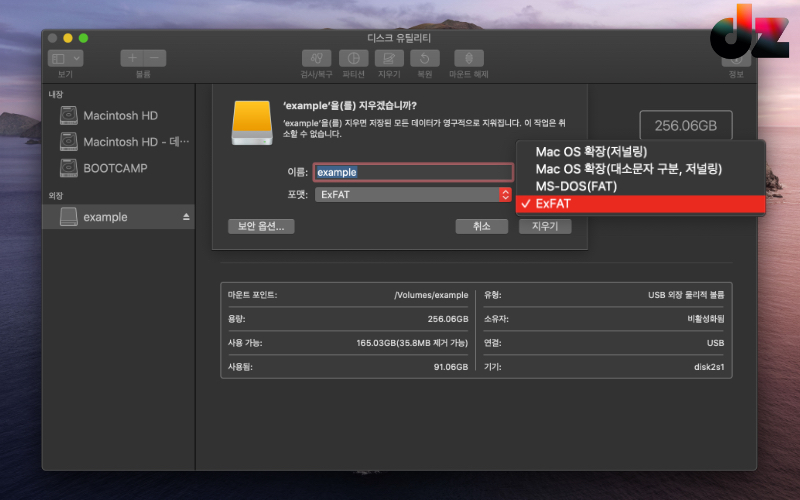800x500 pixels.
Task: Click the 지우기 erase toolbar icon
Action: (389, 58)
